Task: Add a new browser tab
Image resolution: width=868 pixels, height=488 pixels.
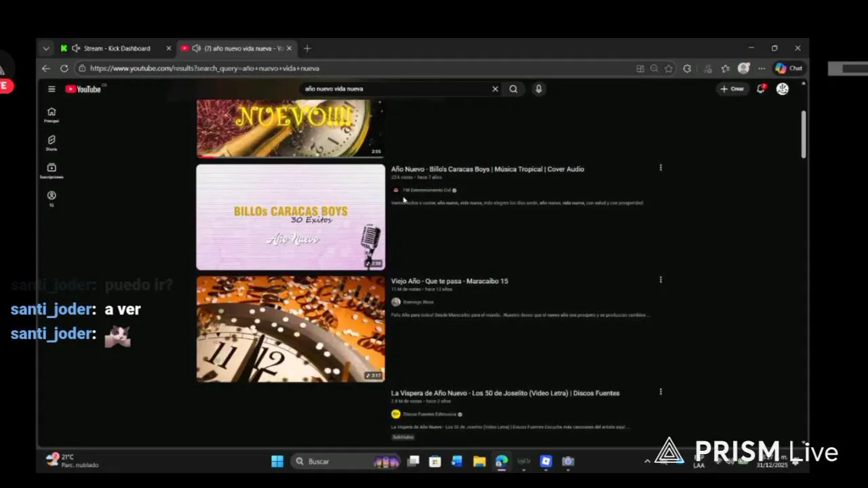Action: [x=307, y=48]
